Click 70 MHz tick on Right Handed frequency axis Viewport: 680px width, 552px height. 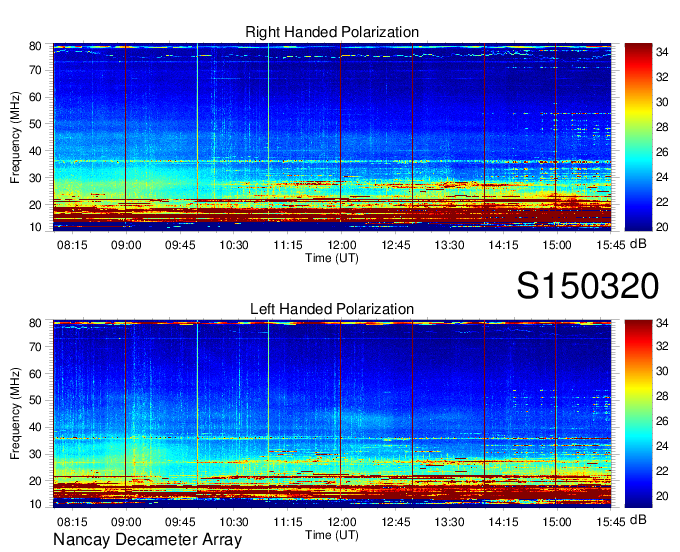point(35,70)
